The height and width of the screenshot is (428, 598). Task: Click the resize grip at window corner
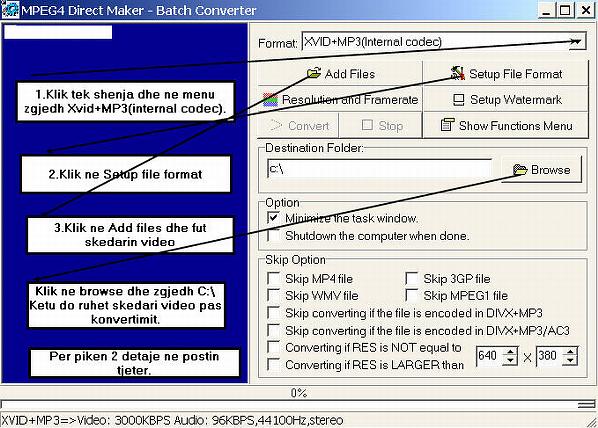point(592,422)
